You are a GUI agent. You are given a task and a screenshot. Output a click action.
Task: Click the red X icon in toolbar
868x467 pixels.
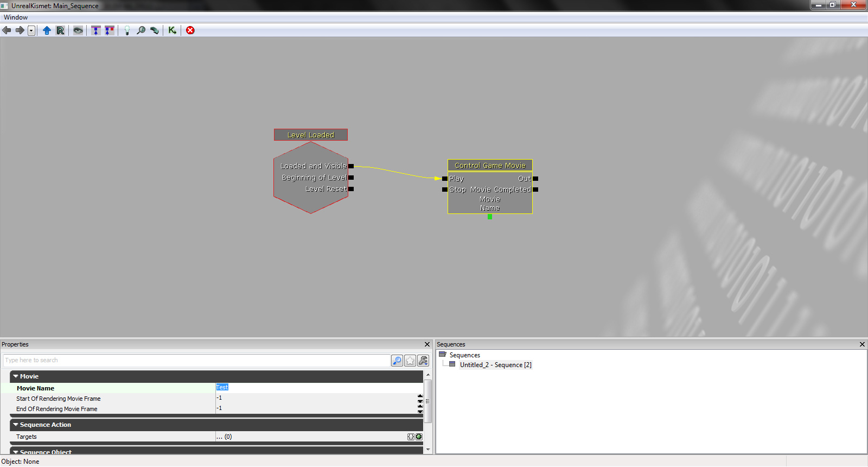190,30
